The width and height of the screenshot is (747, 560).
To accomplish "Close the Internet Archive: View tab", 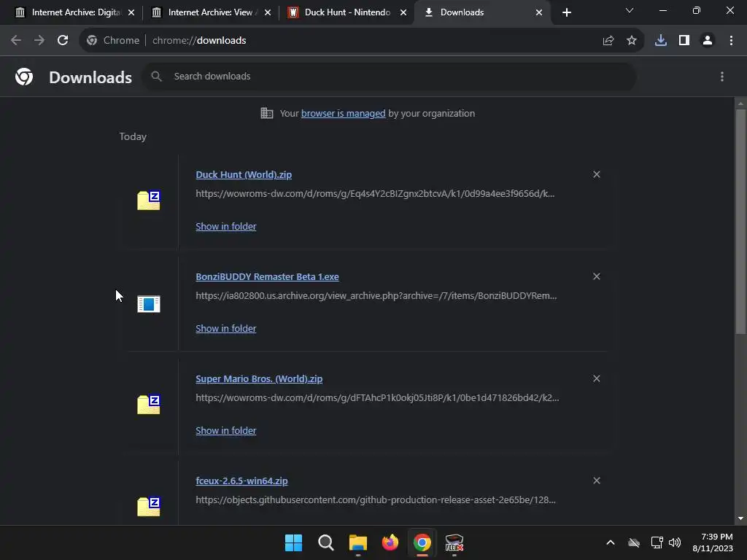I will tap(268, 12).
